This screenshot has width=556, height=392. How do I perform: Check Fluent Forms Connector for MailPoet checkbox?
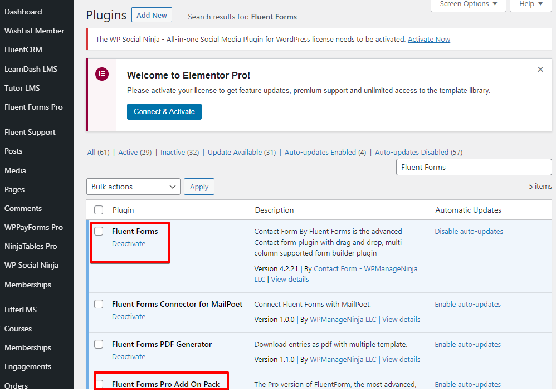pos(99,304)
